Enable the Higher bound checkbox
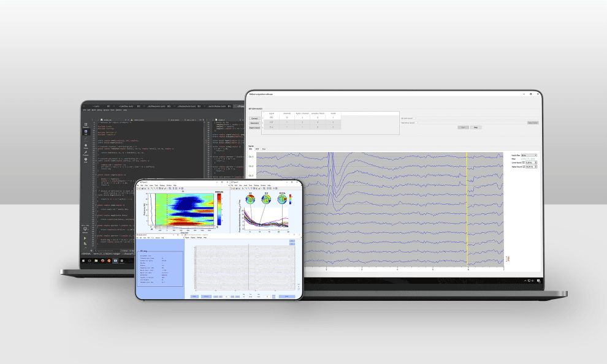The height and width of the screenshot is (364, 607). [522, 167]
